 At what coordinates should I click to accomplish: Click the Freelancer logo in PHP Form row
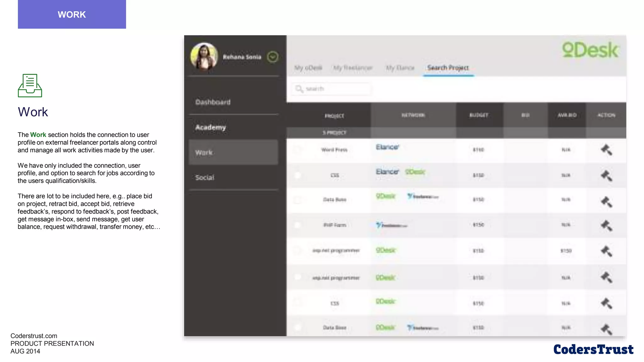point(392,225)
